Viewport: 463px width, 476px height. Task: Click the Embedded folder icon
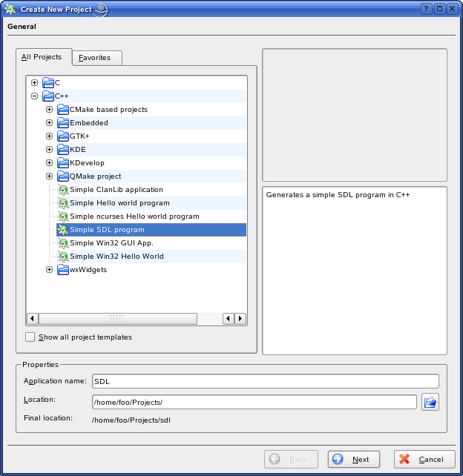pyautogui.click(x=63, y=122)
